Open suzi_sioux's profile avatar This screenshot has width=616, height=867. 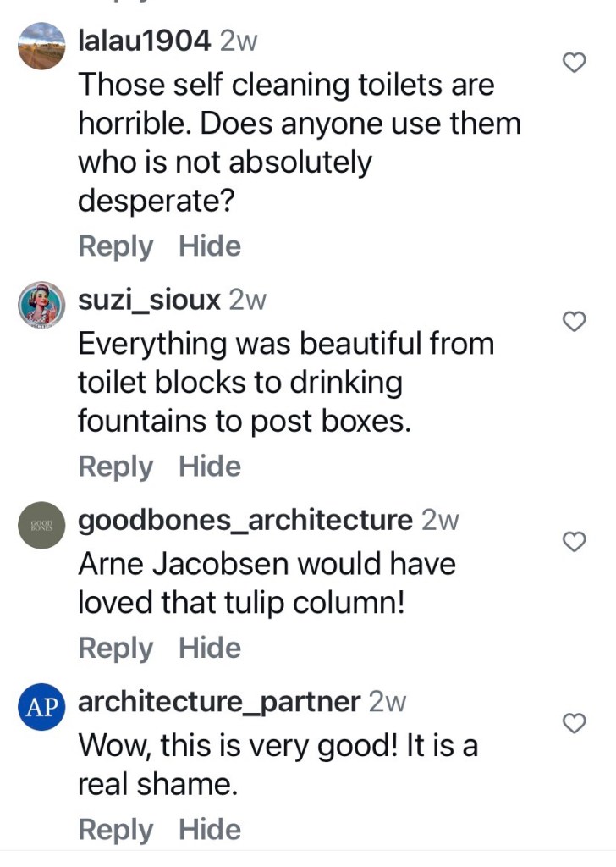click(41, 304)
